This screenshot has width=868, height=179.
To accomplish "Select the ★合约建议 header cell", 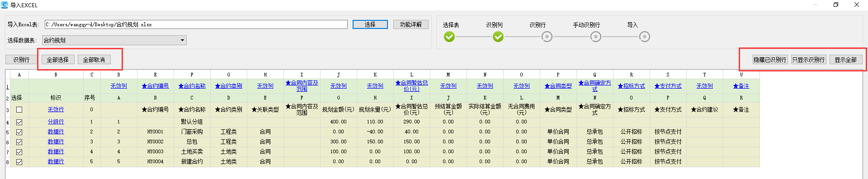I will (704, 110).
